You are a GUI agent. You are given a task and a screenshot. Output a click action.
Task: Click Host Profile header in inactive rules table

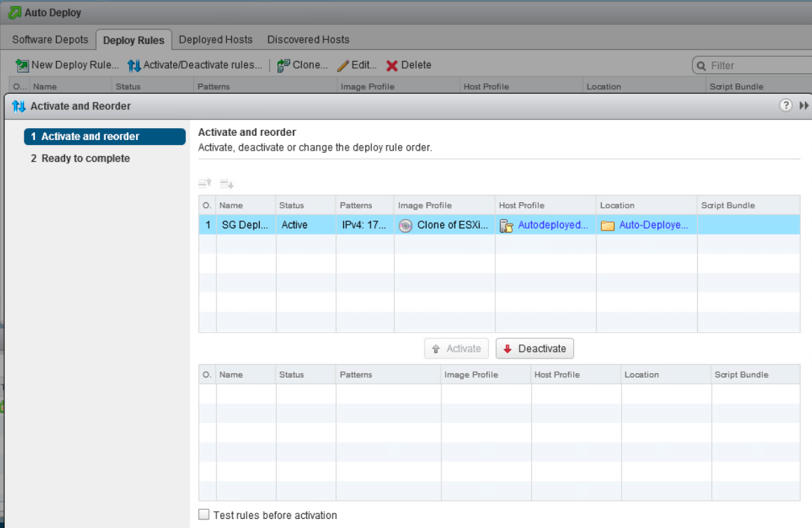(x=576, y=375)
